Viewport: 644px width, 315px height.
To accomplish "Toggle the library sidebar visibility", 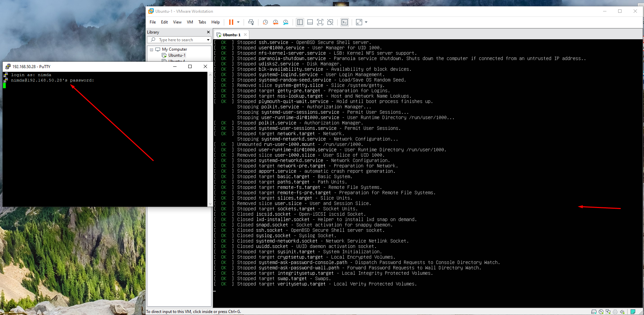I will click(300, 22).
